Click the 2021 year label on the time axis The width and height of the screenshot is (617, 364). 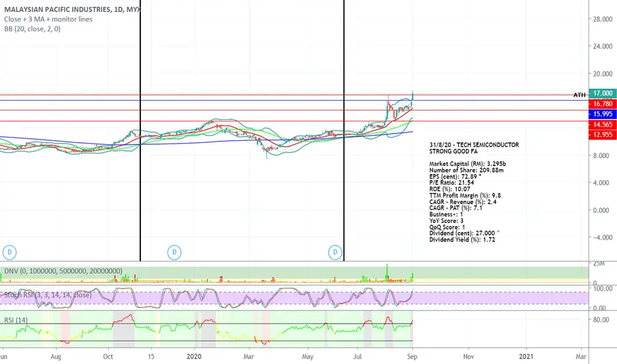[x=526, y=357]
